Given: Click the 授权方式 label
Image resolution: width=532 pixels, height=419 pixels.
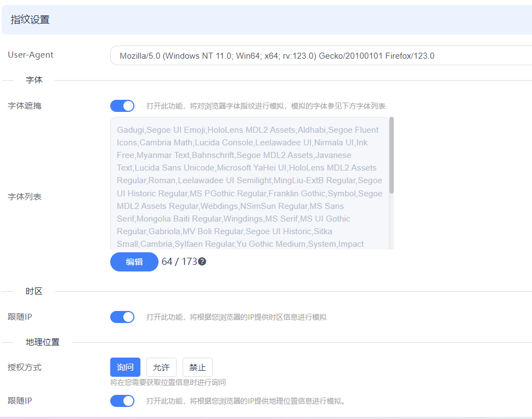Looking at the screenshot, I should point(25,367).
